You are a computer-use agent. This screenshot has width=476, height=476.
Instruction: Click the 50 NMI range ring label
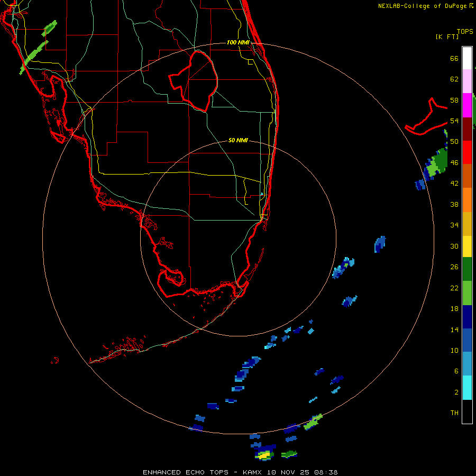(x=238, y=140)
